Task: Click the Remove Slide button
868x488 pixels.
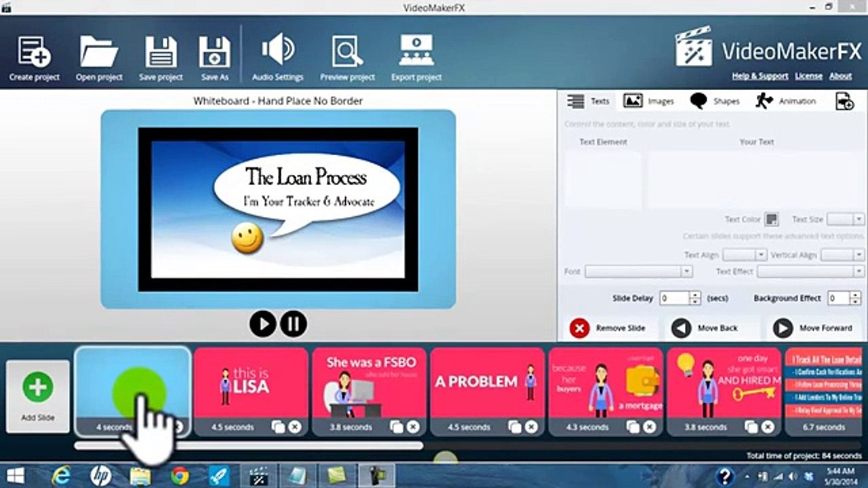Action: (608, 329)
